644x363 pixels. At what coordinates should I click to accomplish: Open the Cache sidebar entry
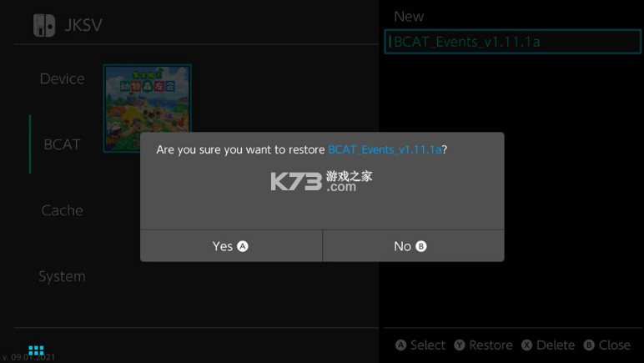(62, 210)
